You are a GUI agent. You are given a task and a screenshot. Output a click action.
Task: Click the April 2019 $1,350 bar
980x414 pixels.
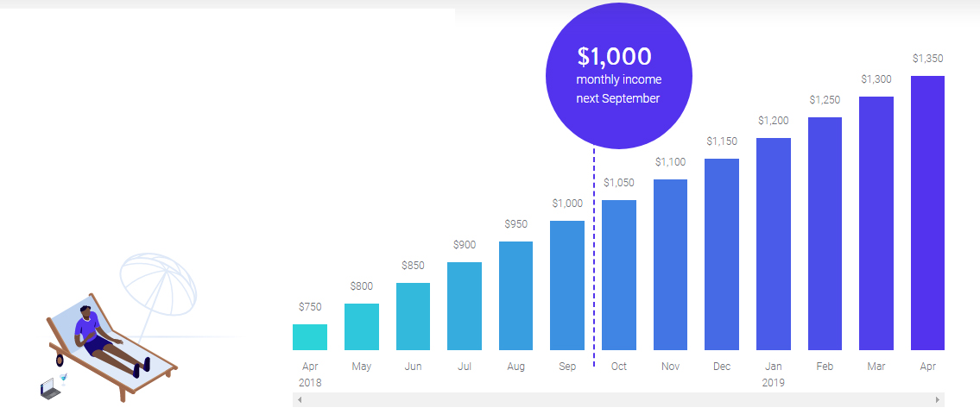[x=927, y=213]
